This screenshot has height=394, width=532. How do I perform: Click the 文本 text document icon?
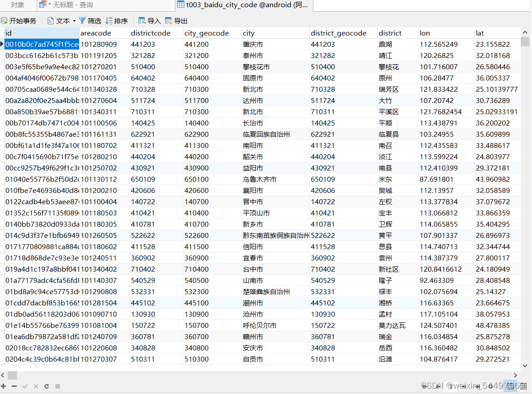click(50, 21)
